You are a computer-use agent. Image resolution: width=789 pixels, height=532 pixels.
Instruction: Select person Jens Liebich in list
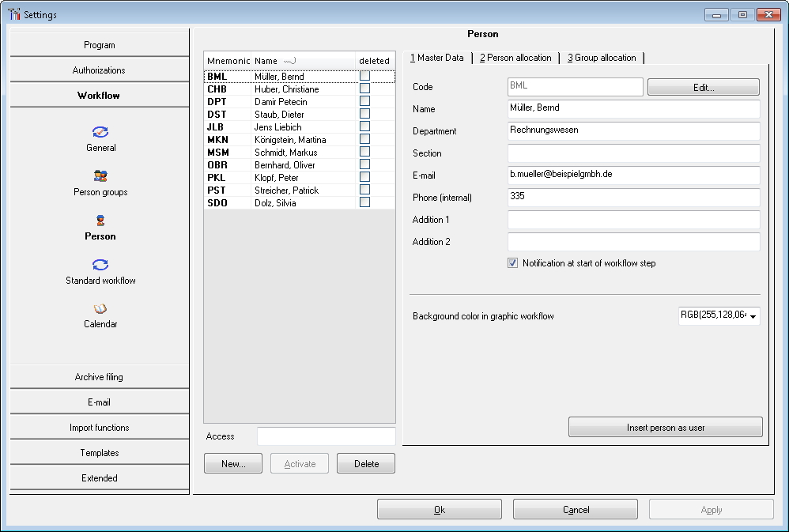tap(300, 126)
